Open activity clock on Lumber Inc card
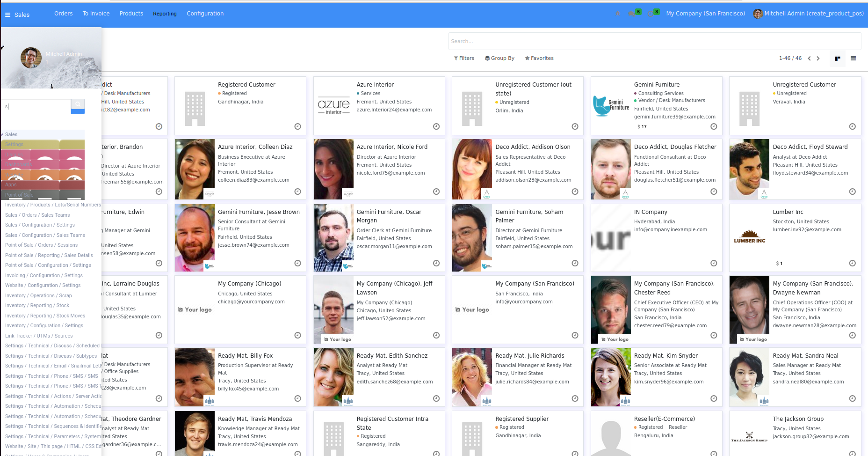The image size is (868, 456). click(853, 263)
